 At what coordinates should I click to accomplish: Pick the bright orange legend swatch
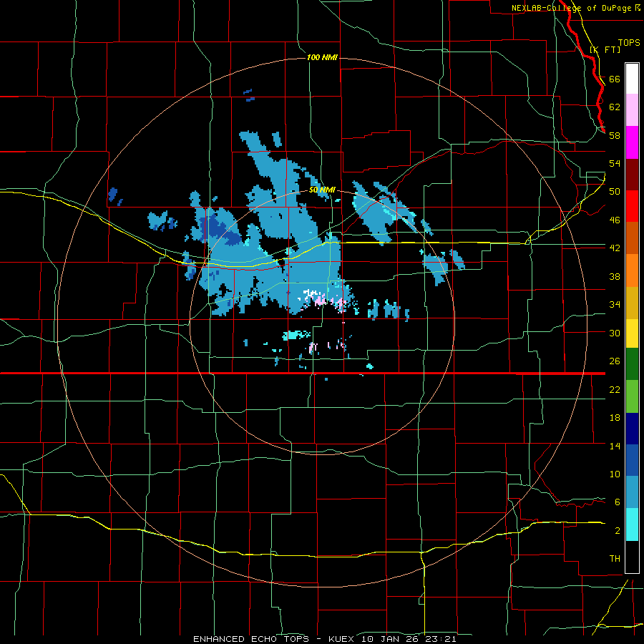(x=632, y=270)
